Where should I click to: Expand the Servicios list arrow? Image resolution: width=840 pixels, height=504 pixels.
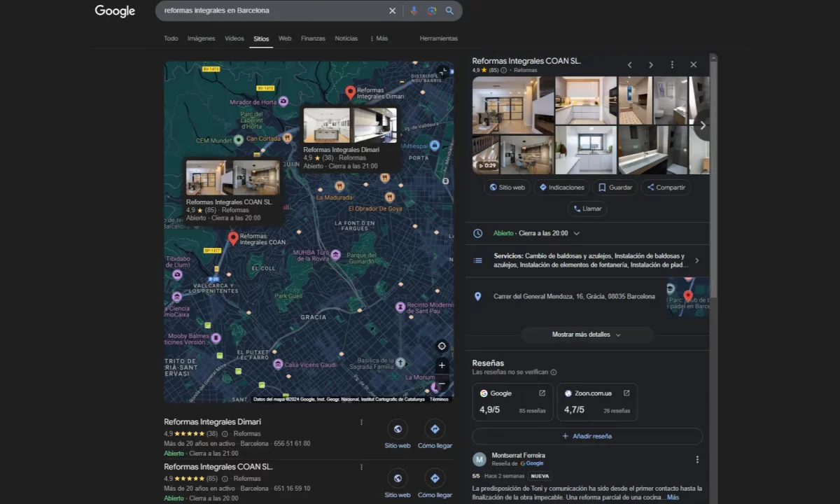tap(696, 260)
